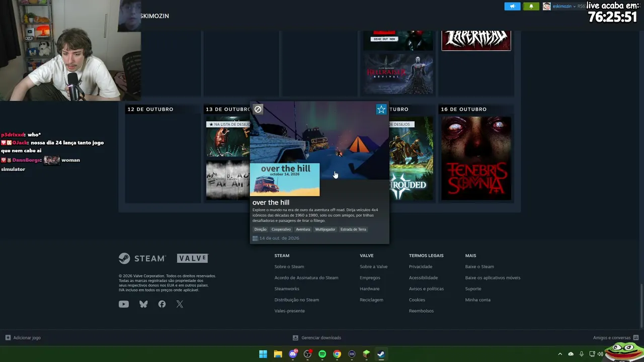Open the Hellraiser Revival game thumbnail
This screenshot has width=644, height=362.
click(x=398, y=74)
